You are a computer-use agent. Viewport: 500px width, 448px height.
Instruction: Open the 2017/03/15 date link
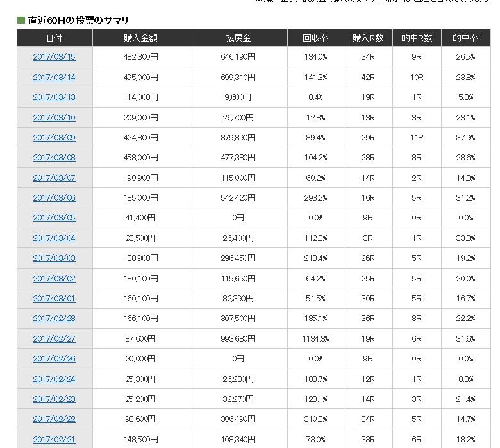click(54, 57)
